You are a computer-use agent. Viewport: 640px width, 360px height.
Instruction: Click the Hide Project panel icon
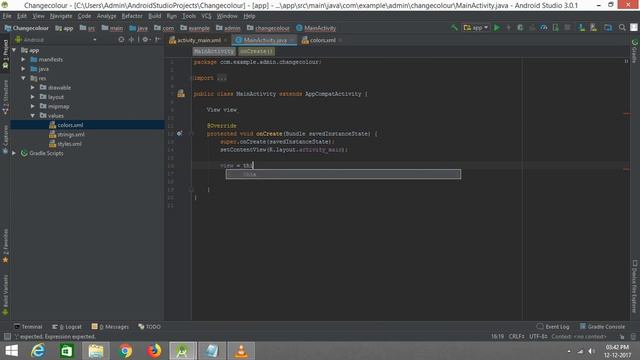(158, 40)
